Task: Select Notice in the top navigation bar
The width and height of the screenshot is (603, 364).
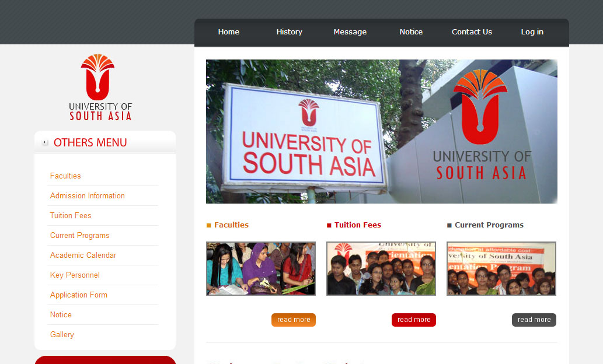Action: click(411, 32)
